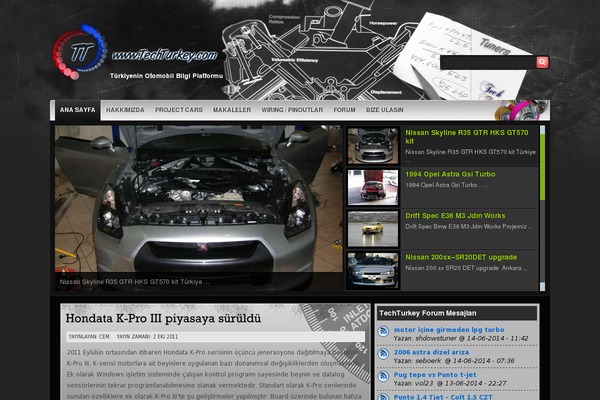The image size is (600, 400).
Task: Click description 'Drift Spec Bmw E36 M3 Jdm Works Projemiz'
Action: coord(468,227)
